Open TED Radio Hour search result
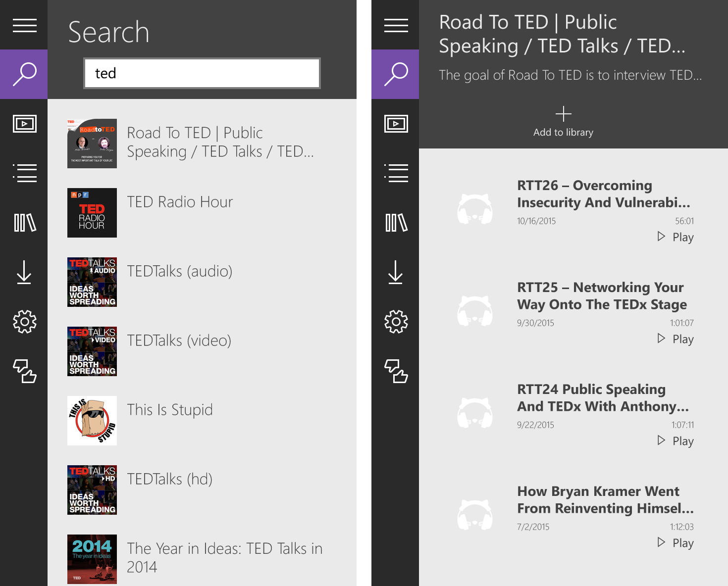The height and width of the screenshot is (586, 728). point(180,202)
